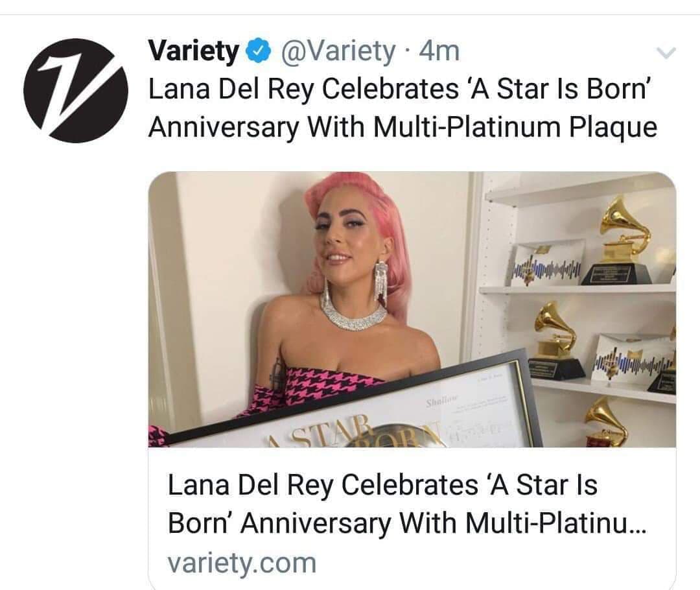700x590 pixels.
Task: Follow the variety.com domain link
Action: pyautogui.click(x=242, y=561)
